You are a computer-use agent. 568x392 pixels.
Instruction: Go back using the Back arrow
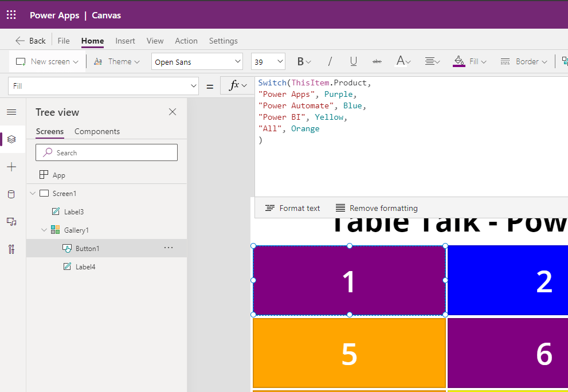click(x=30, y=41)
